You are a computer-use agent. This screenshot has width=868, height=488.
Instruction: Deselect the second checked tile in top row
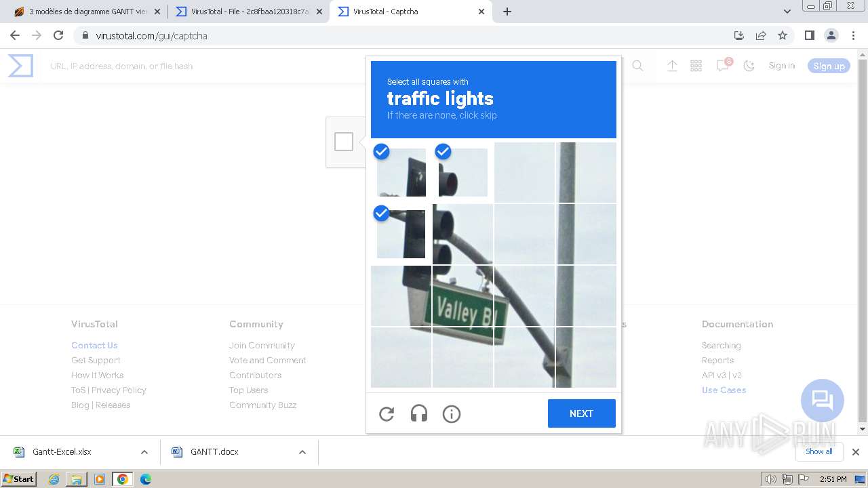click(x=462, y=172)
